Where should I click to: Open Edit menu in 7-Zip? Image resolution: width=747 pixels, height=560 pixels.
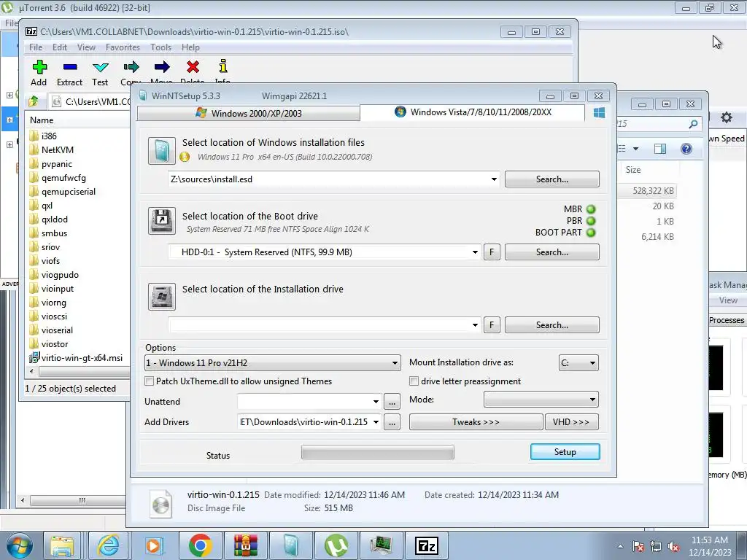pos(60,47)
